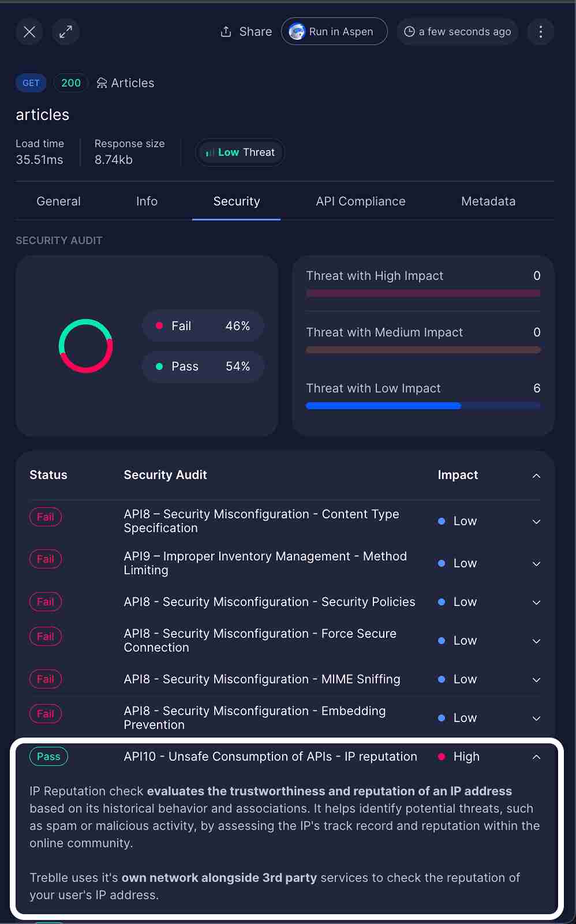The image size is (576, 924).
Task: Switch to the Info tab
Action: point(147,201)
